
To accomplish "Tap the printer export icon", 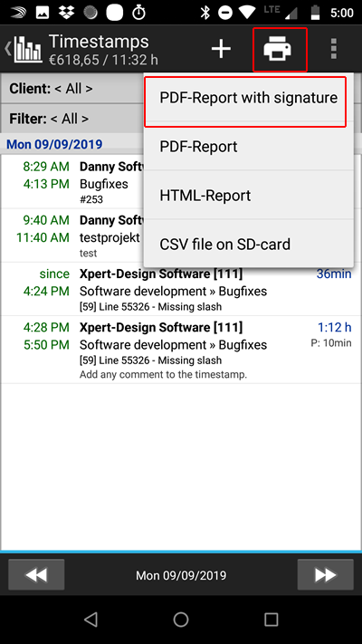I will click(278, 50).
